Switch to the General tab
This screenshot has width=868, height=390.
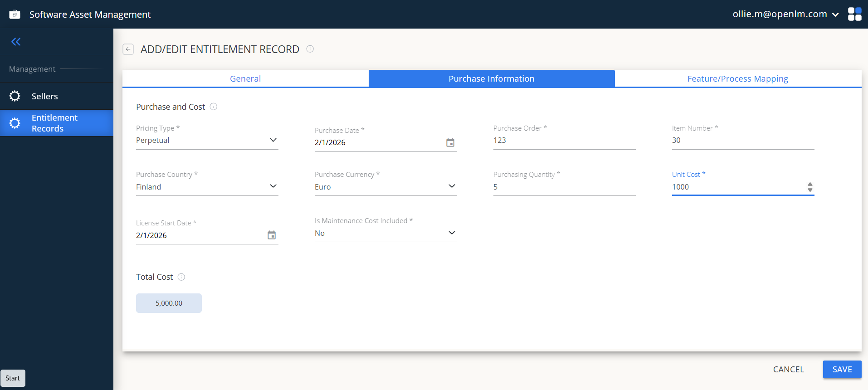pos(245,78)
